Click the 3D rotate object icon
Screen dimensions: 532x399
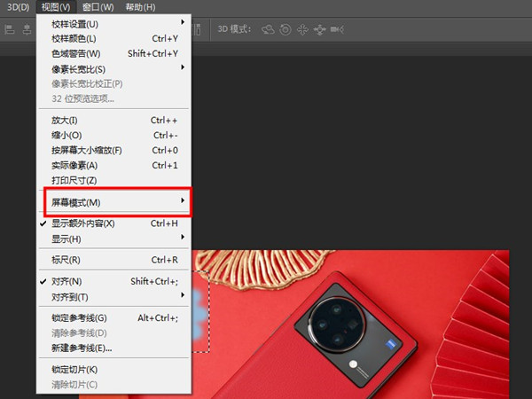coord(268,29)
